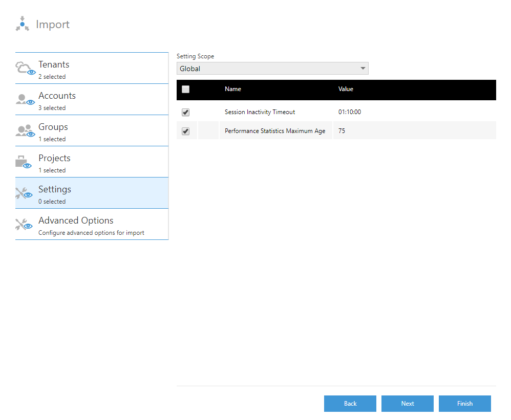Click the Setting Scope dropdown arrow
The image size is (511, 420).
coord(363,69)
